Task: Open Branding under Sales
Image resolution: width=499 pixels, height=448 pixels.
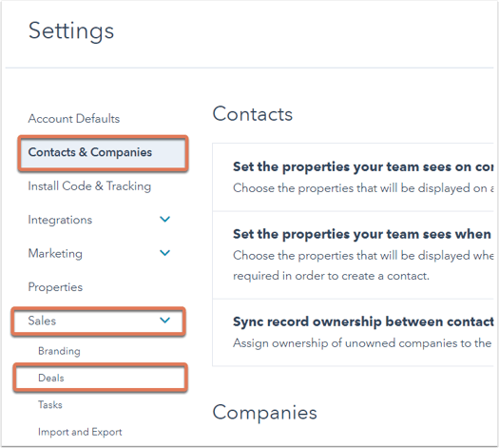Action: point(59,351)
